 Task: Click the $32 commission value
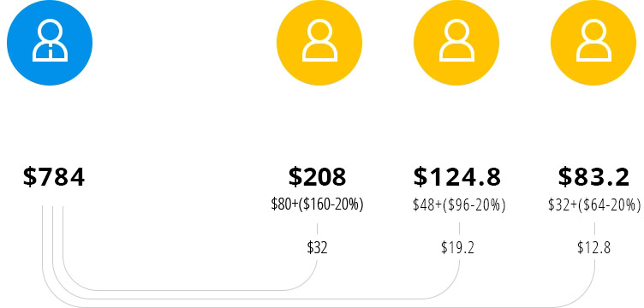point(317,248)
